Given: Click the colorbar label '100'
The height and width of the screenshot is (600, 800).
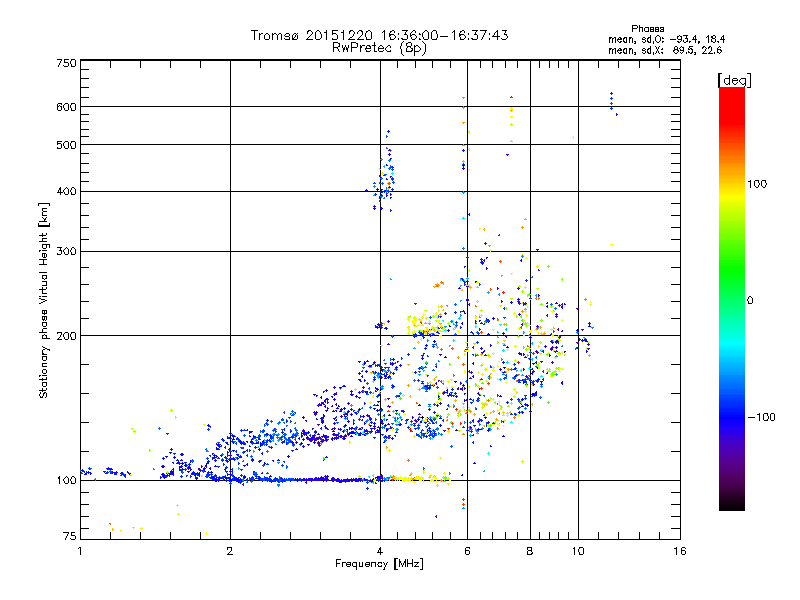Looking at the screenshot, I should click(x=757, y=184).
